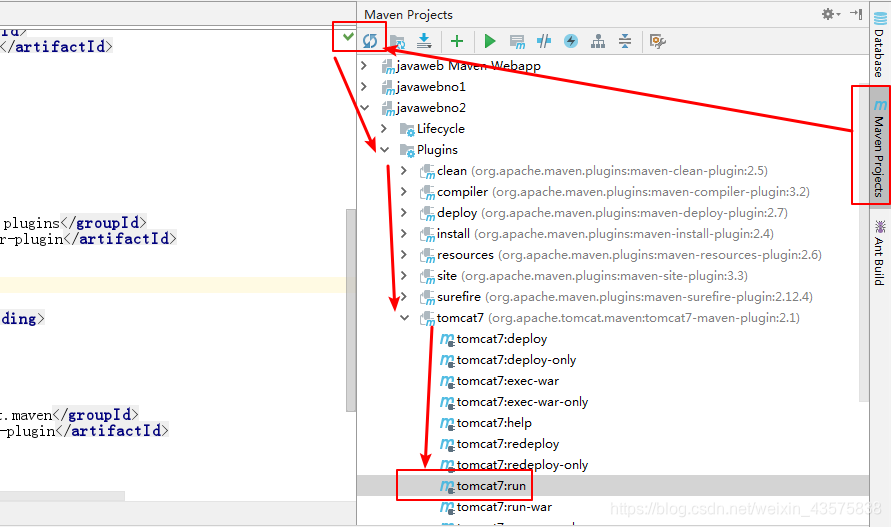891x527 pixels.
Task: Click the Maven Projects side tab
Action: [880, 148]
